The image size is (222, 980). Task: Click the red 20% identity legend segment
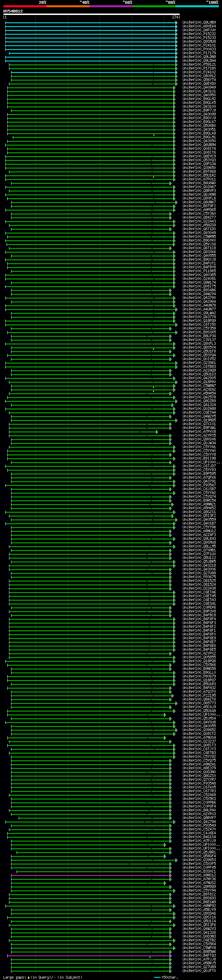click(x=25, y=6)
